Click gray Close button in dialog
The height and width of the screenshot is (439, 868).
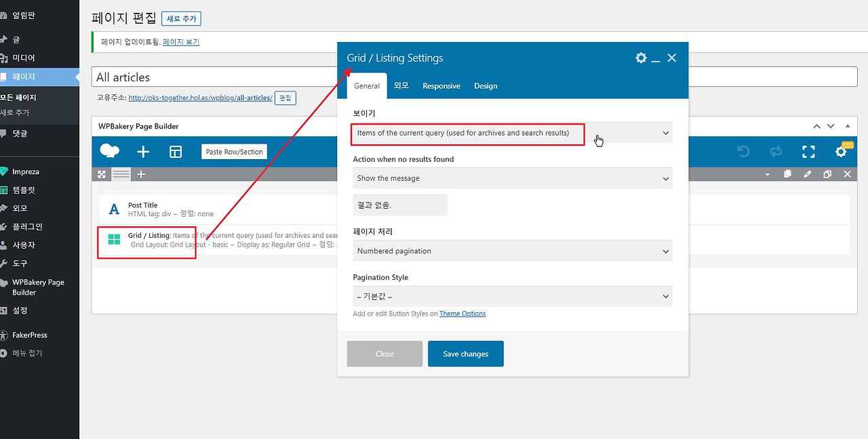(x=384, y=354)
